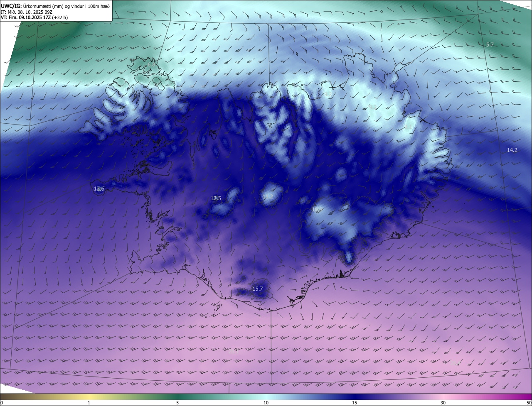Click the 14.2 value label on the map
532x406 pixels.
[x=512, y=150]
